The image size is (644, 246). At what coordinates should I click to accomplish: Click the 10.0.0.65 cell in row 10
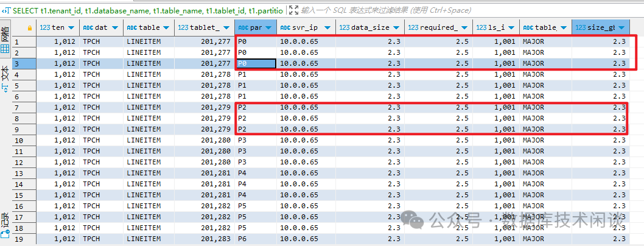(306, 140)
